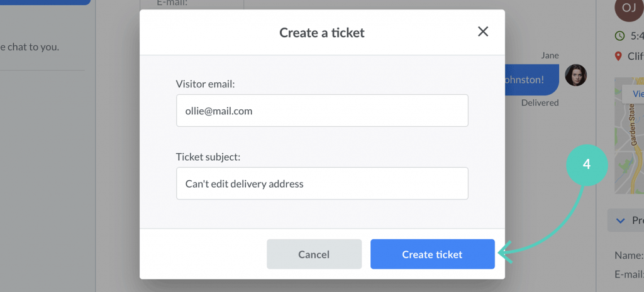Image resolution: width=644 pixels, height=292 pixels.
Task: Click the blue Create ticket button
Action: click(433, 254)
